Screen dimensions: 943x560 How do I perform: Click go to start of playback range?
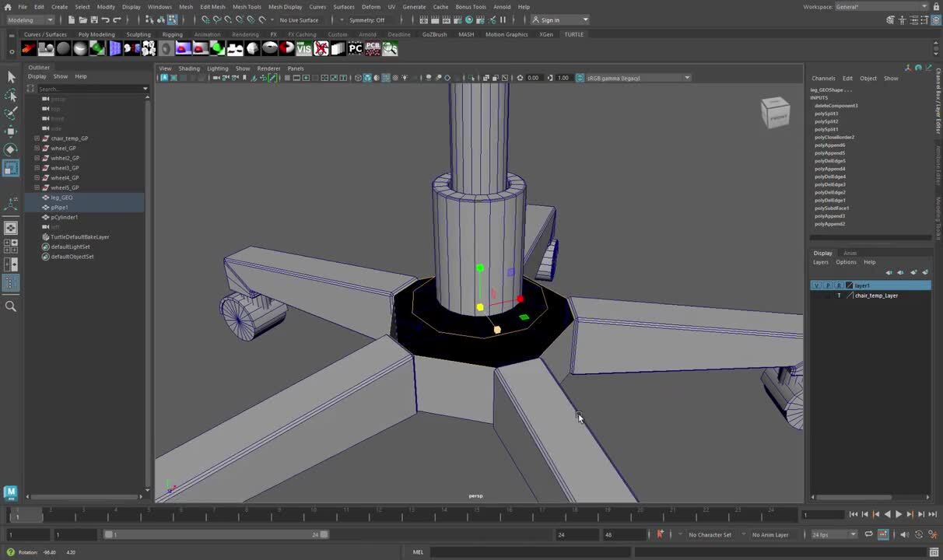[x=854, y=514]
